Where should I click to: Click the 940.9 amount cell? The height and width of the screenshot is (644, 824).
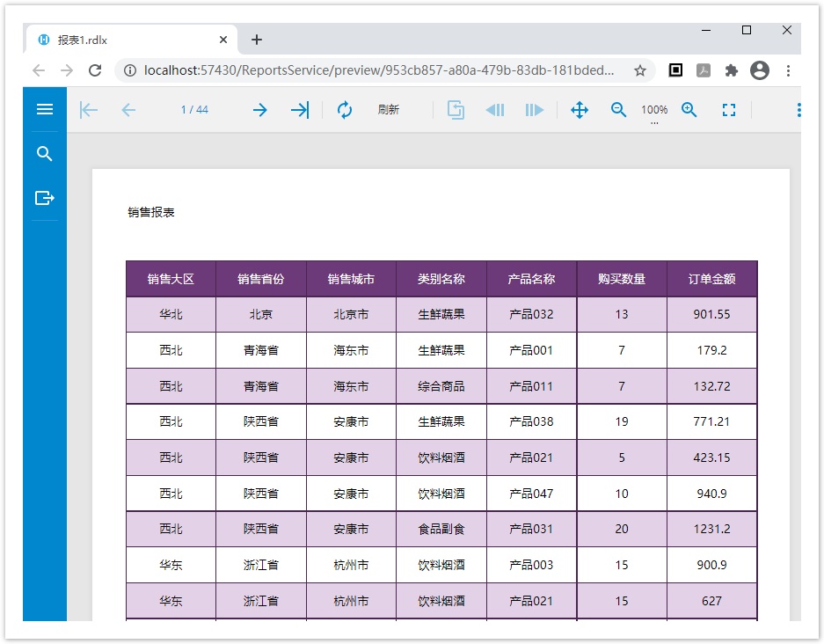click(x=712, y=494)
